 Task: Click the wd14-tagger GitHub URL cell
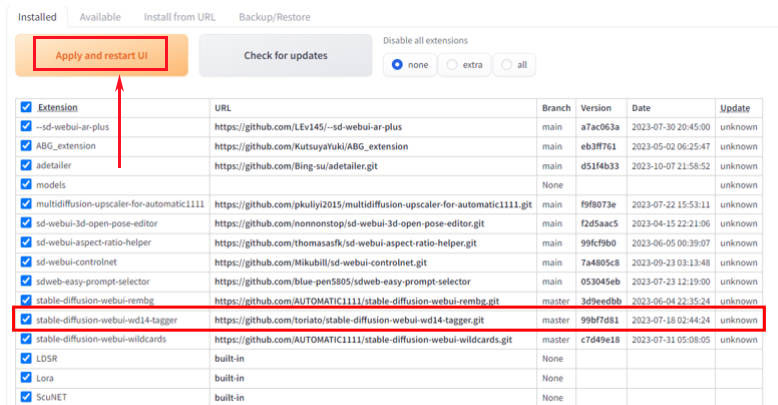[348, 320]
